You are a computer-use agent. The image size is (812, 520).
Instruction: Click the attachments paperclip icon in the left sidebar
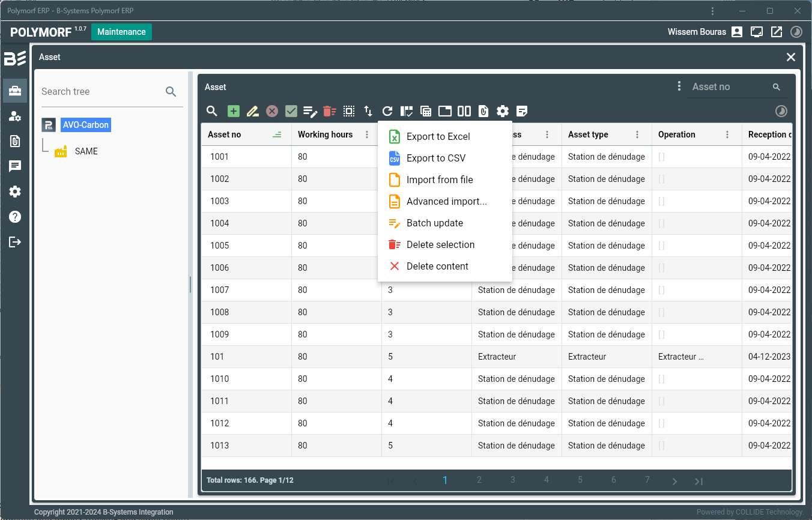15,141
